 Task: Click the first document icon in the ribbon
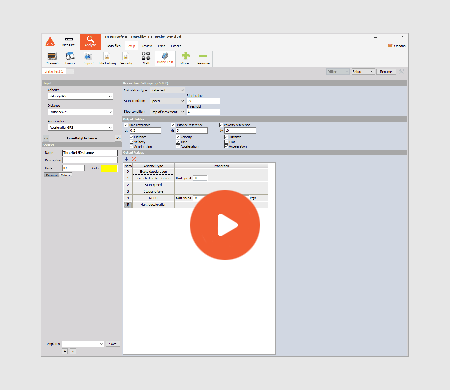[x=107, y=57]
